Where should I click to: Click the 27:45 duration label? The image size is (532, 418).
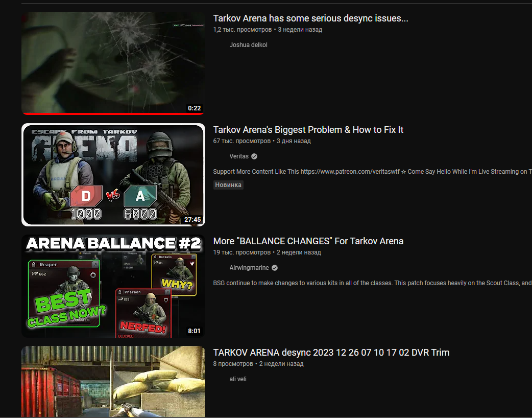(x=192, y=219)
